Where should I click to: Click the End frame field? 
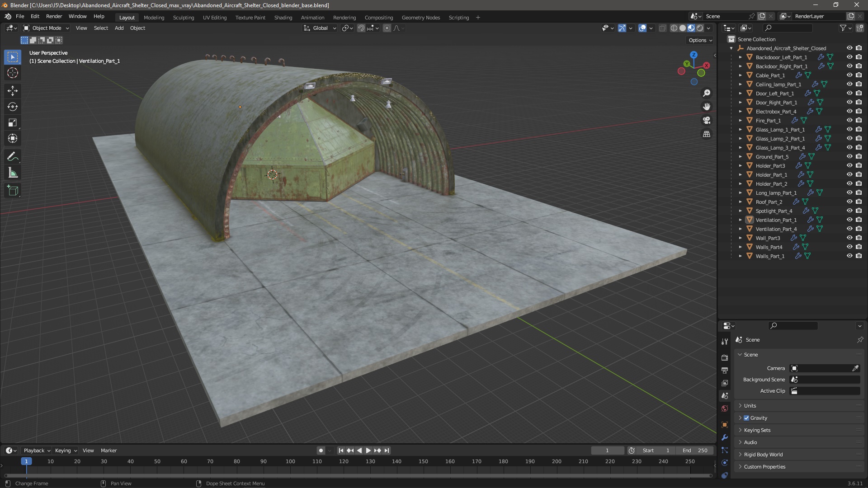(695, 450)
